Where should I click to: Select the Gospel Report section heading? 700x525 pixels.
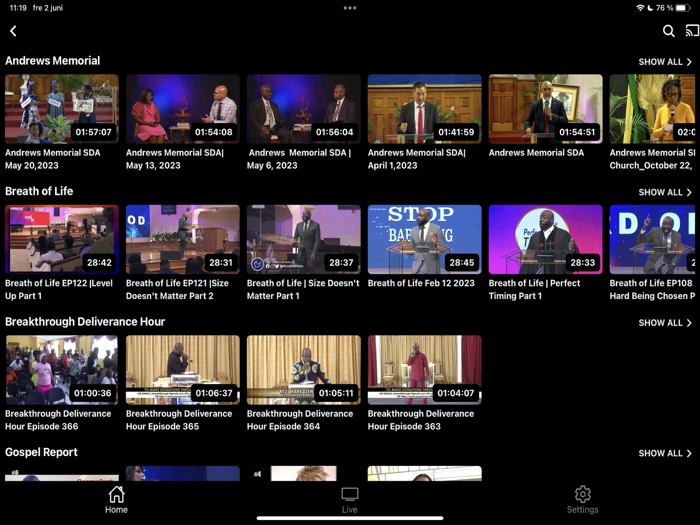click(x=41, y=452)
